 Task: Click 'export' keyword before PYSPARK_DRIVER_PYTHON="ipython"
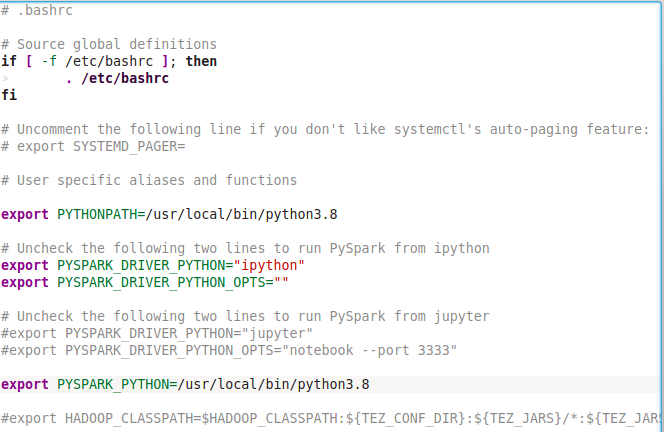[25, 266]
